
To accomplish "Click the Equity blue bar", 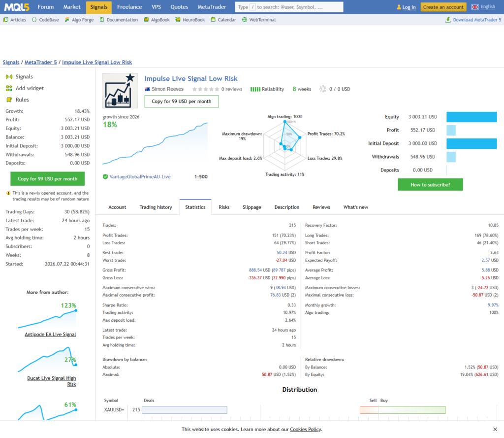I will (x=472, y=117).
